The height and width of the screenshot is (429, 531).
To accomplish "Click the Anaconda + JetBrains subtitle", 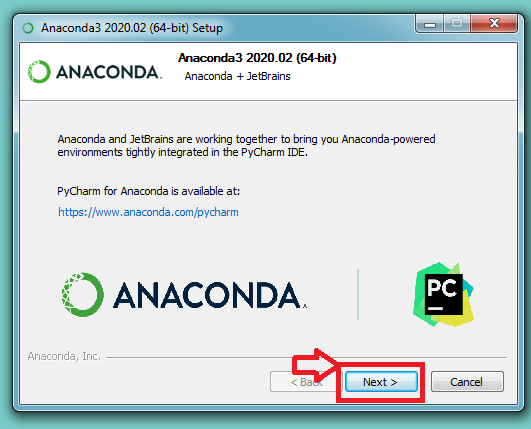I will coord(237,76).
